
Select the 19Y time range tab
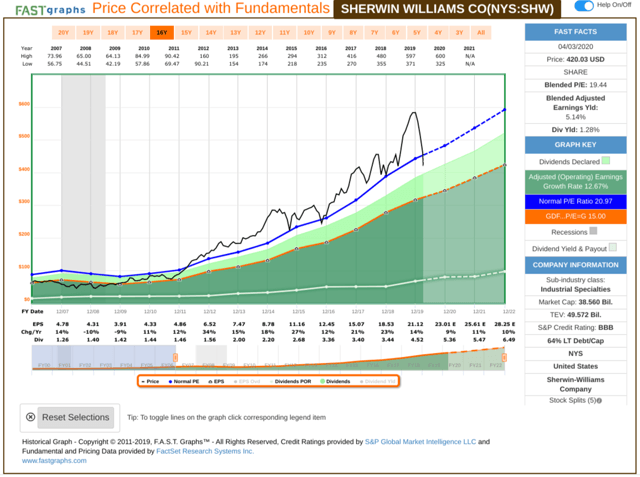[x=88, y=33]
